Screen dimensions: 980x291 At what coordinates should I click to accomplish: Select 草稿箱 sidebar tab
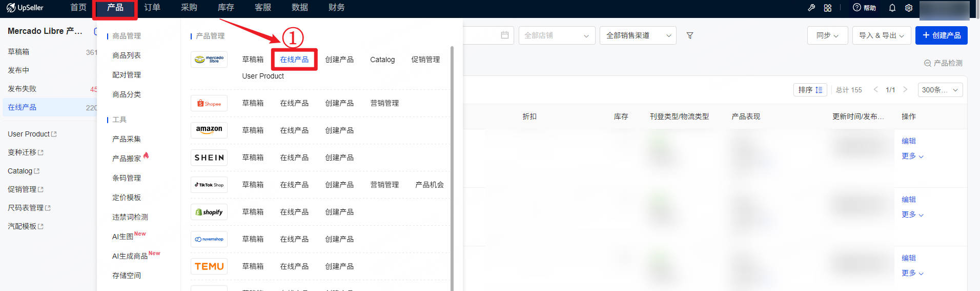[18, 52]
